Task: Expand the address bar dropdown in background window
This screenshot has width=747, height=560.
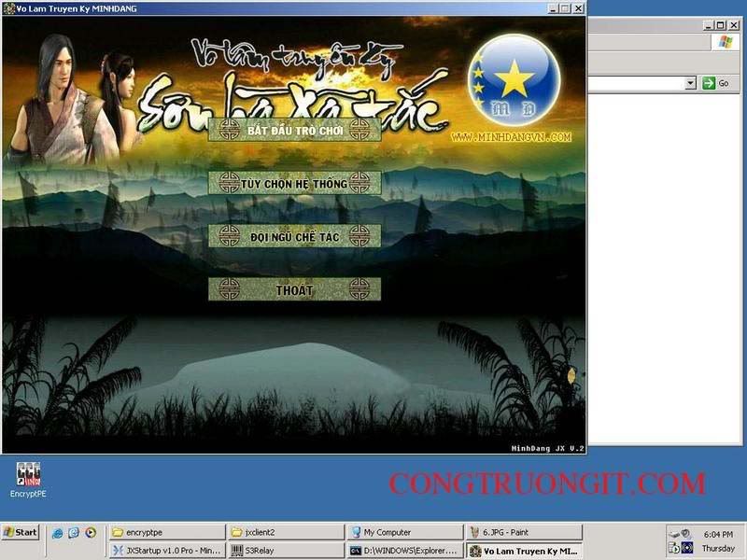Action: (x=690, y=83)
